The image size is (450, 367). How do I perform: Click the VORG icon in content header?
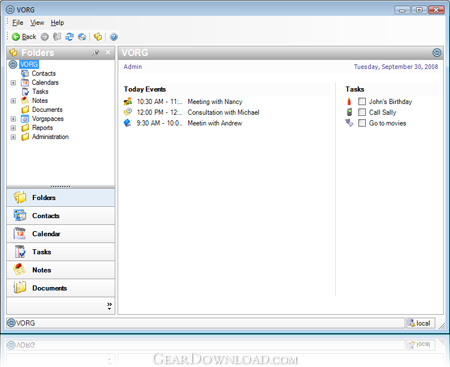click(437, 52)
